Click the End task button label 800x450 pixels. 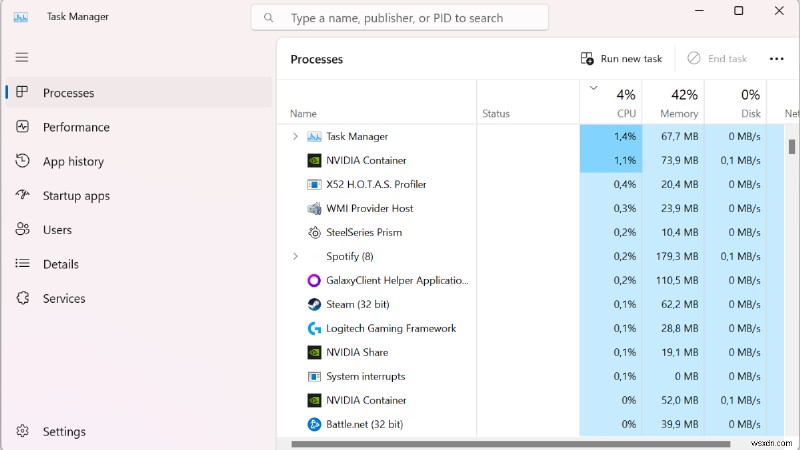click(x=727, y=59)
